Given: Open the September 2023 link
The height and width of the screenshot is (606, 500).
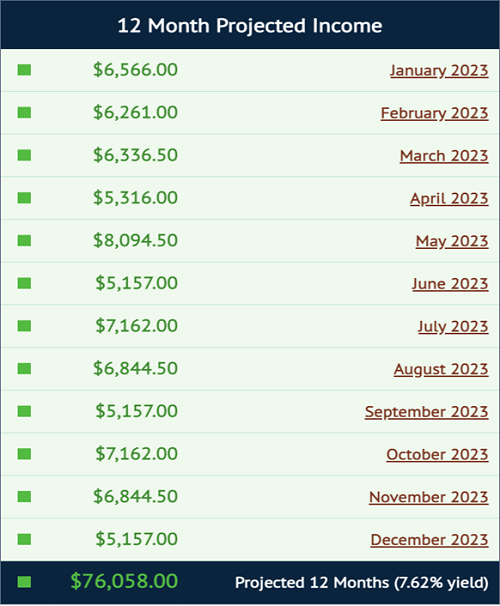Looking at the screenshot, I should [427, 412].
